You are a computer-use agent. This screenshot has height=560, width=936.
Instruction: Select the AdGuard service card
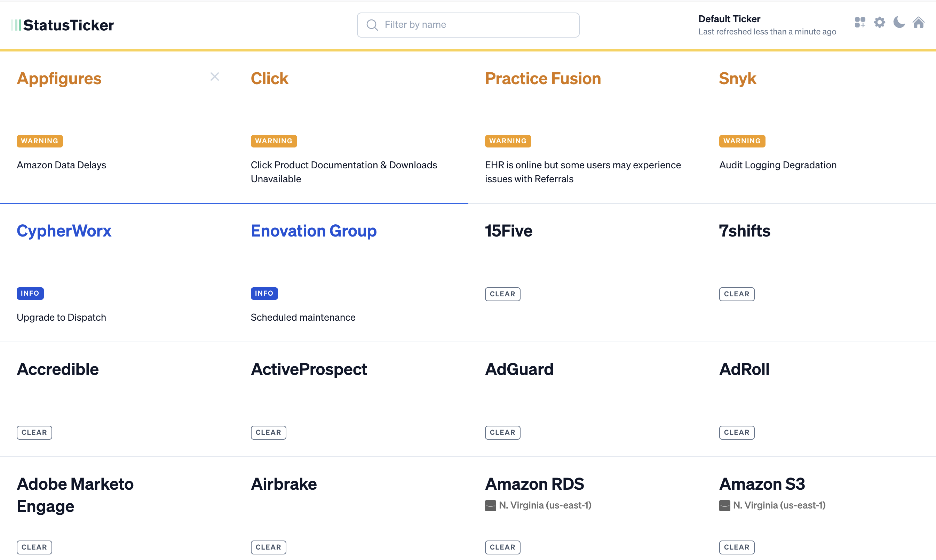coord(585,399)
